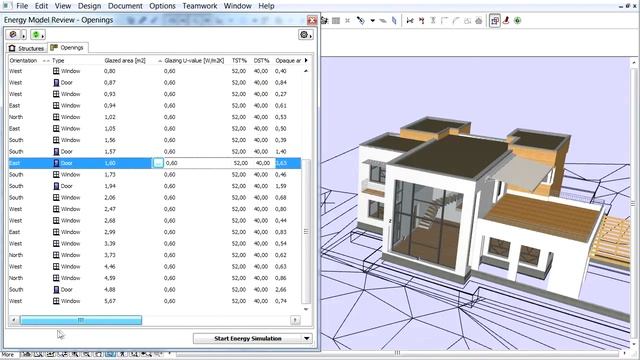640x360 pixels.
Task: Click the More label in bottom bar
Action: 8,354
